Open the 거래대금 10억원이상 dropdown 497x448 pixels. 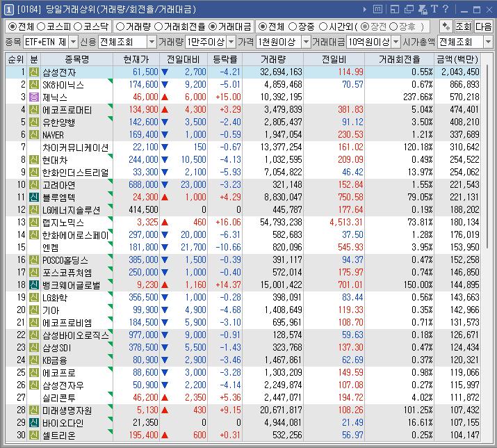[396, 42]
